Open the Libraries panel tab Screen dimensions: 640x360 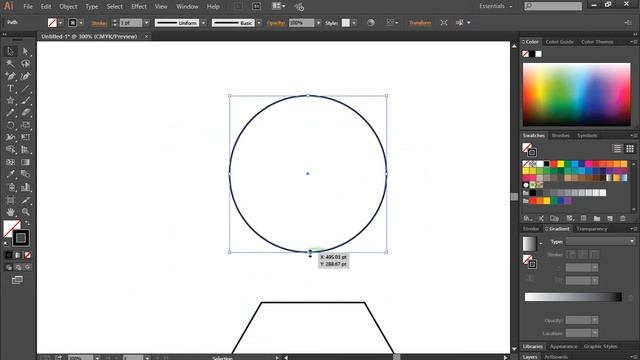533,347
